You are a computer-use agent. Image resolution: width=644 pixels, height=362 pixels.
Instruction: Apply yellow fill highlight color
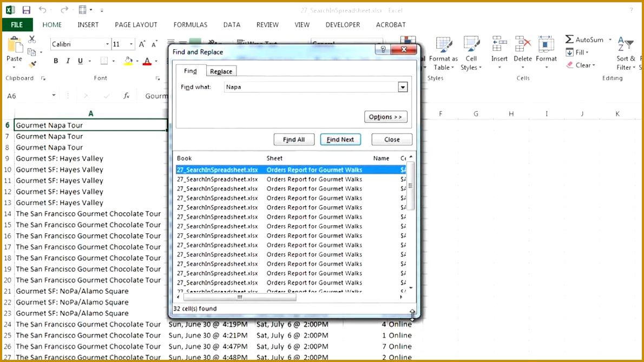coord(129,61)
